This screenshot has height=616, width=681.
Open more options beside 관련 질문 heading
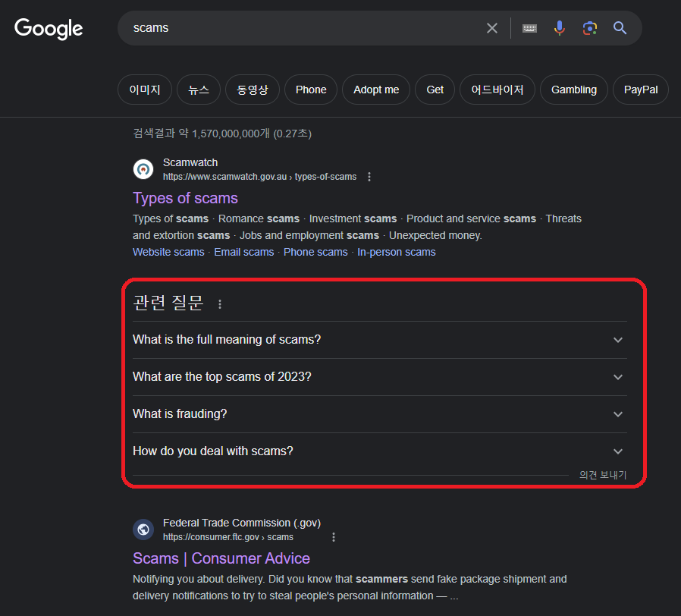click(220, 304)
